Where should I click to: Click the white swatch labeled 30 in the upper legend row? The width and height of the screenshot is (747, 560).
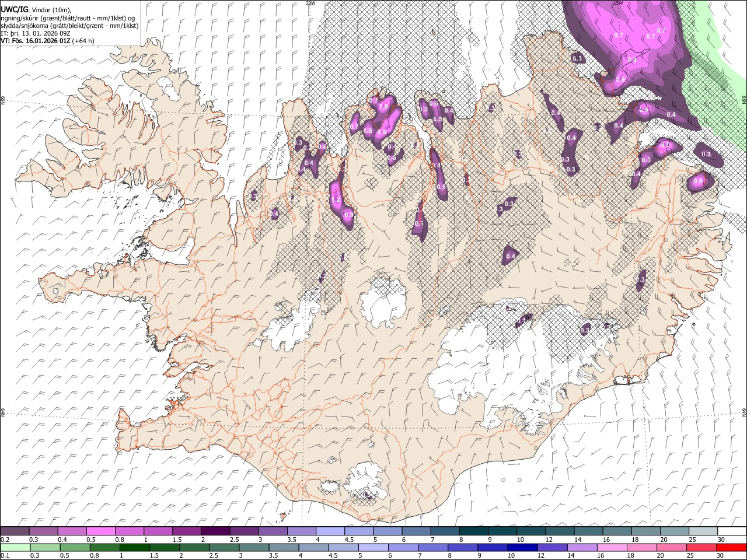tap(732, 531)
